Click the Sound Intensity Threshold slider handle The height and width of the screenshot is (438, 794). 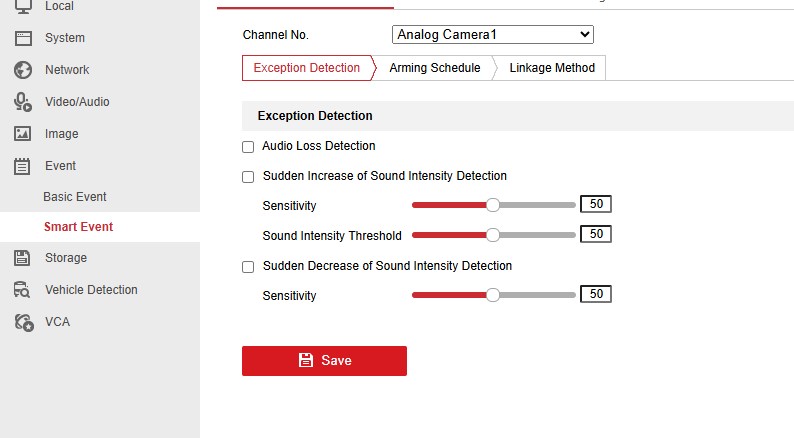point(492,235)
